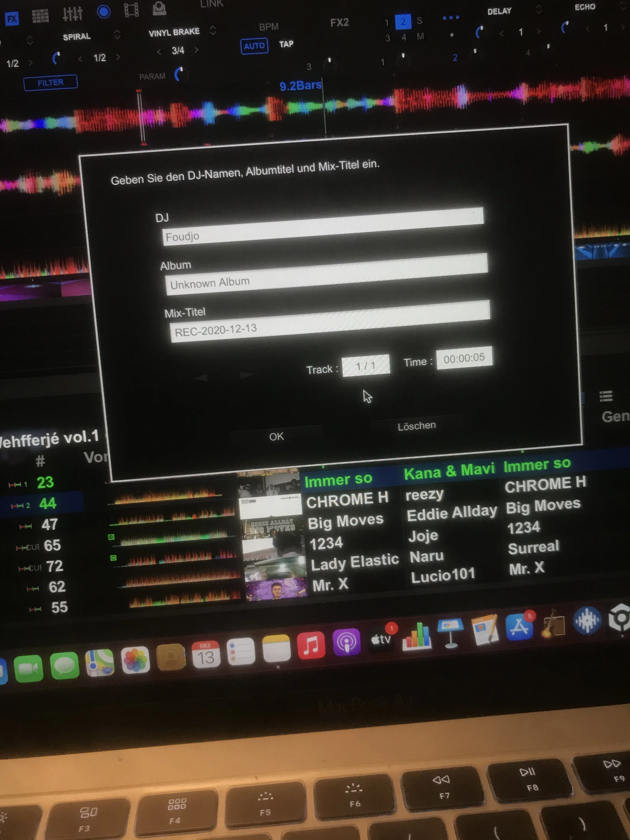Toggle the AUTO BPM mode
This screenshot has width=630, height=840.
(x=254, y=46)
